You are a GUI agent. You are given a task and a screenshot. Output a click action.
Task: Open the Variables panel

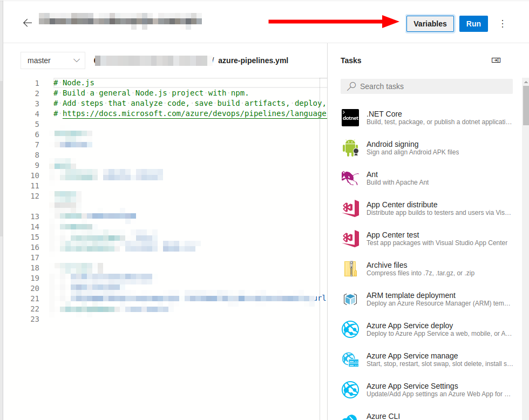point(430,24)
